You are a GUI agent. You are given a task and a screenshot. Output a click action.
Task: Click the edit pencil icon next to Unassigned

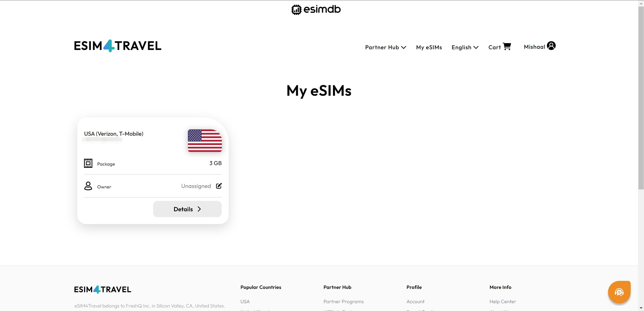tap(219, 185)
